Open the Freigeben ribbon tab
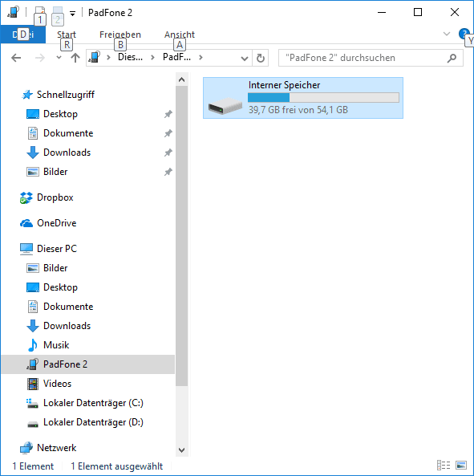This screenshot has width=474, height=476. point(120,35)
